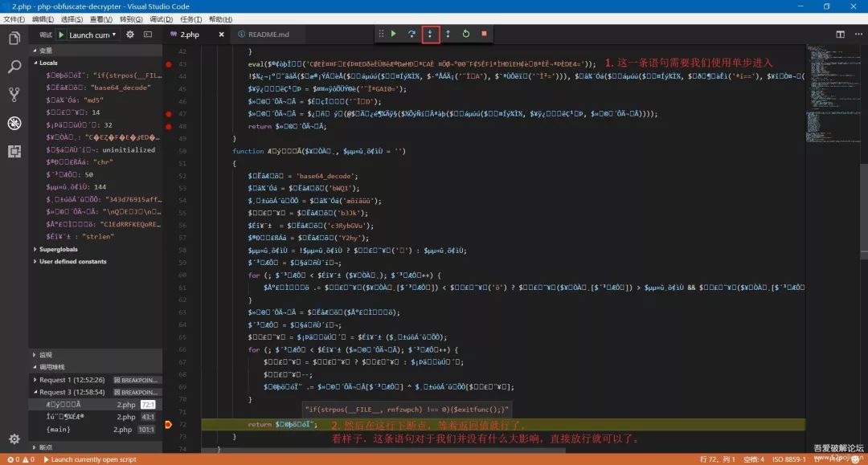Restart the debug session

point(466,34)
